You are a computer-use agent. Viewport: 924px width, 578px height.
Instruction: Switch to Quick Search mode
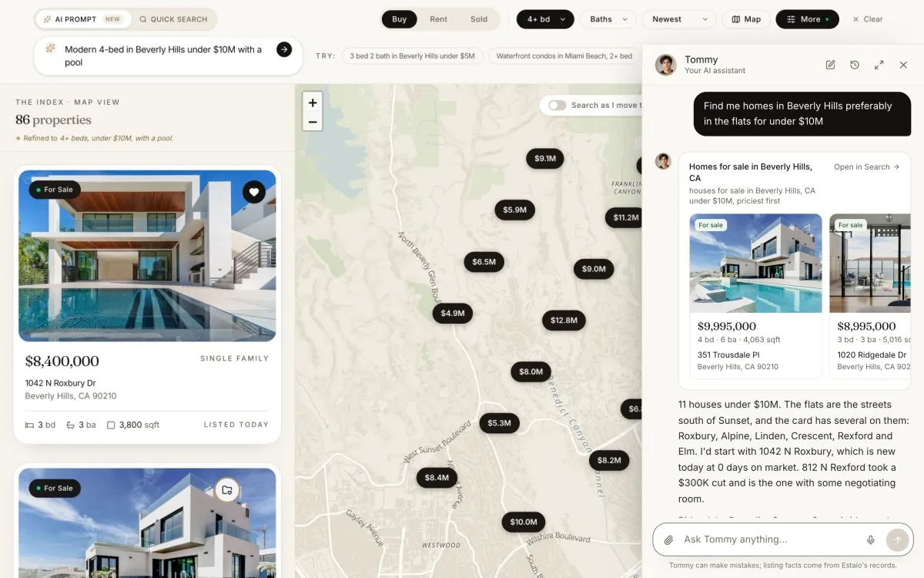click(173, 19)
